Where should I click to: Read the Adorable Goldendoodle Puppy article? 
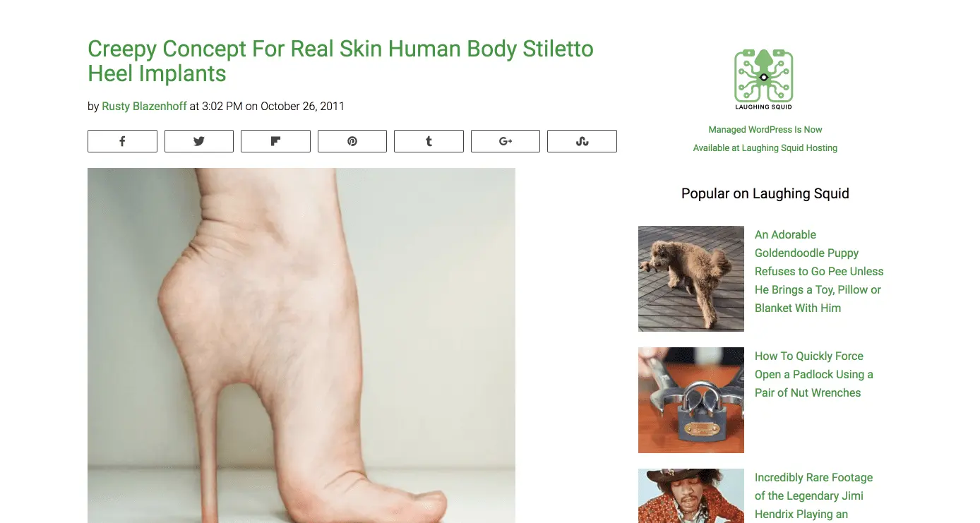click(819, 271)
